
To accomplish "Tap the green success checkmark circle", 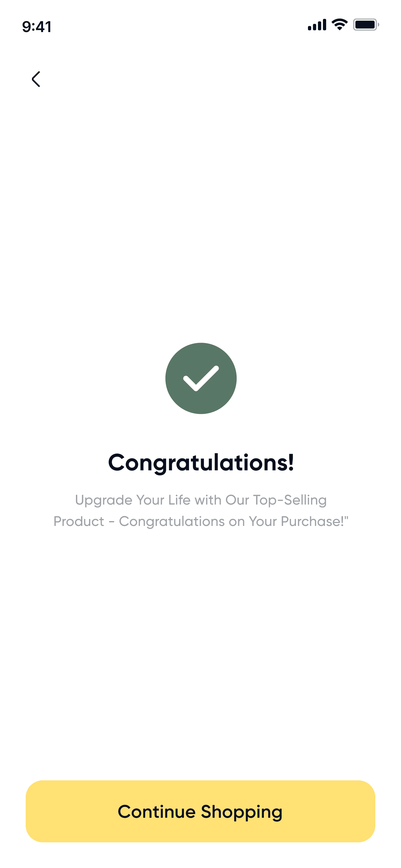I will click(201, 378).
